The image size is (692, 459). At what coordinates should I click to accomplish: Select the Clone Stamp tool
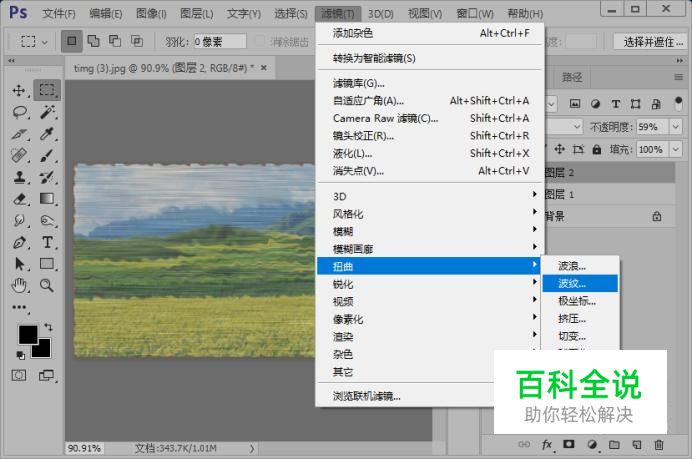(x=20, y=177)
